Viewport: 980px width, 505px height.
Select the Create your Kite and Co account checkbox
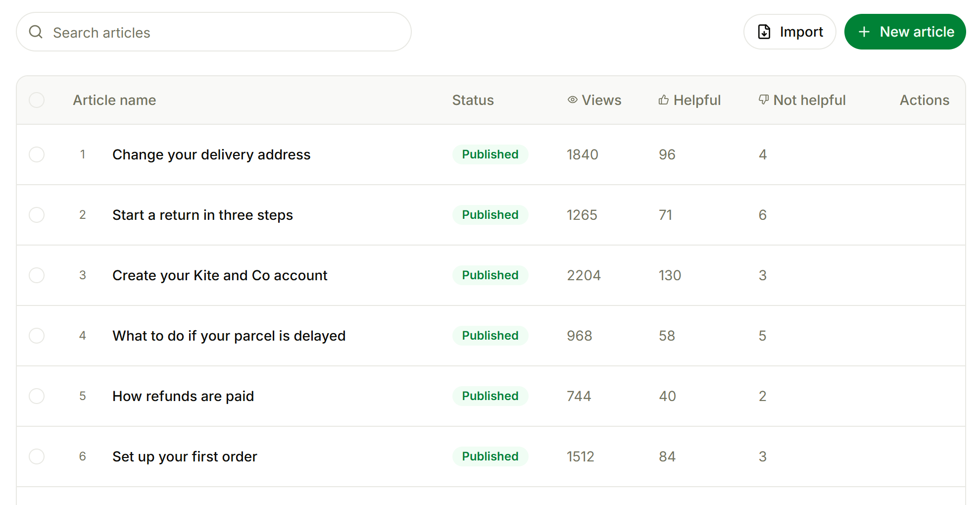37,275
